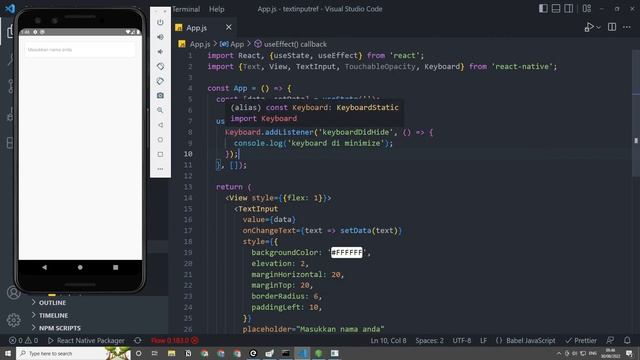Screen dimensions: 640x360
Task: Open Customize Layout icon in title bar
Action: coord(587,9)
